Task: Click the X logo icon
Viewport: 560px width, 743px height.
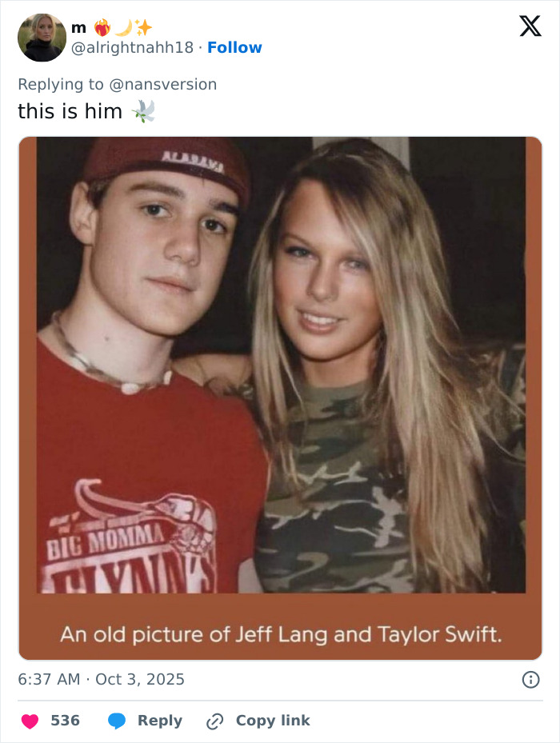Action: (530, 27)
